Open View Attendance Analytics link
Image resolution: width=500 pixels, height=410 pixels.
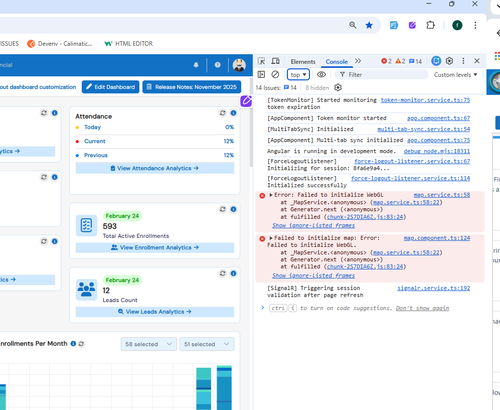155,168
